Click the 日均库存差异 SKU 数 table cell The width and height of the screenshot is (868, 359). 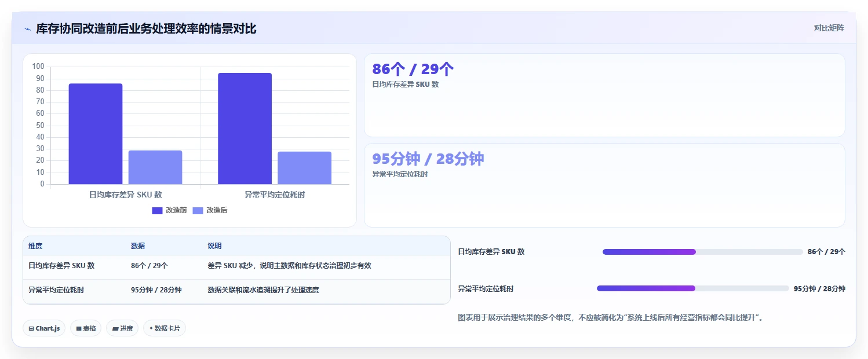[x=61, y=266]
